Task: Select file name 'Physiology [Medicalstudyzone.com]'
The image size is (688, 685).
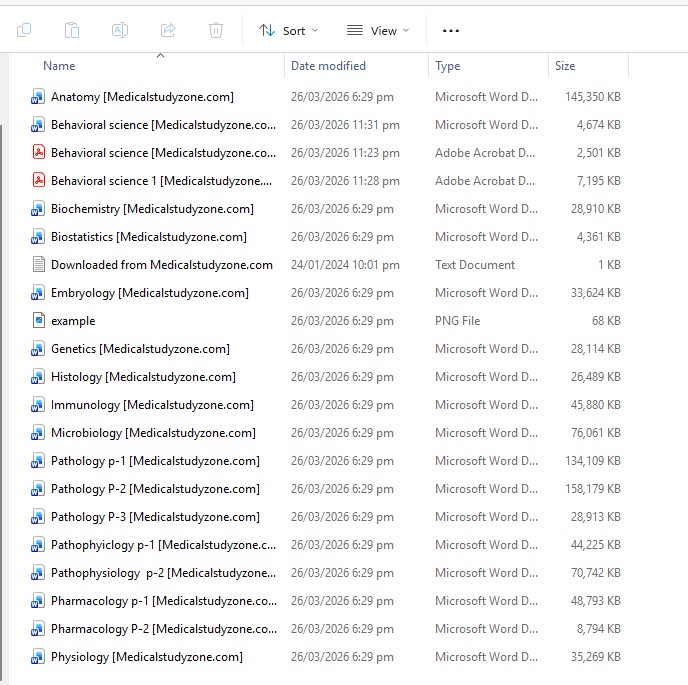Action: tap(147, 657)
